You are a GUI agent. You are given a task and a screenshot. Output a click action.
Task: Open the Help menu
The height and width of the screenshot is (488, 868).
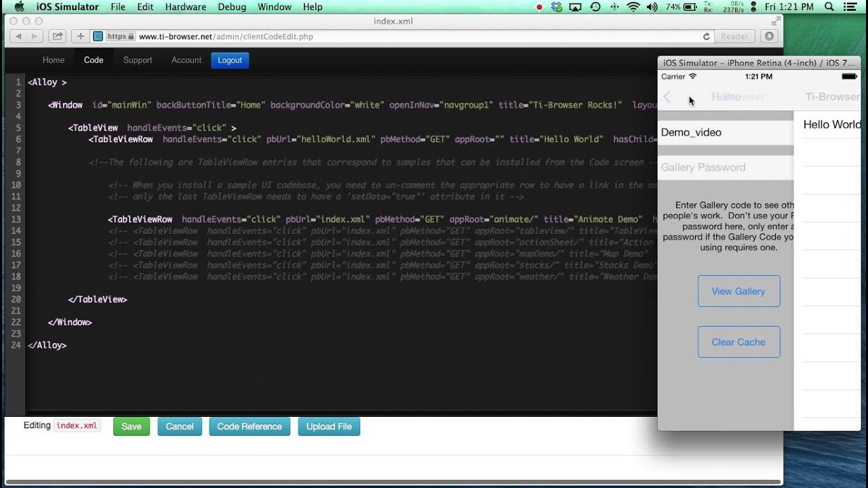coord(313,7)
